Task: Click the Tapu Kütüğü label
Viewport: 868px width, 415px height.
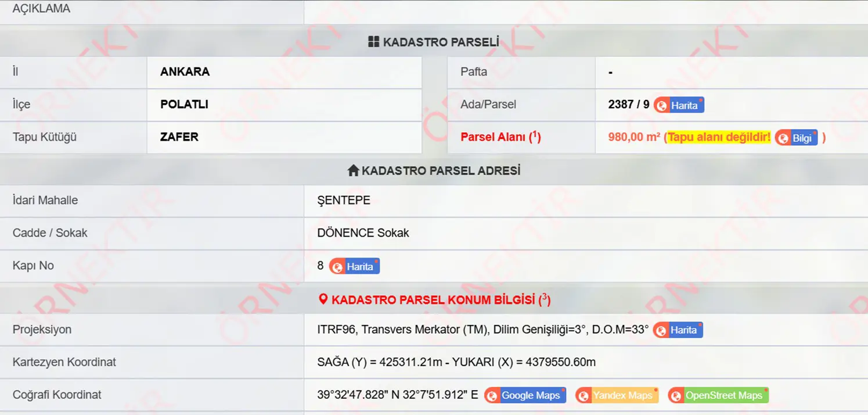Action: (45, 137)
